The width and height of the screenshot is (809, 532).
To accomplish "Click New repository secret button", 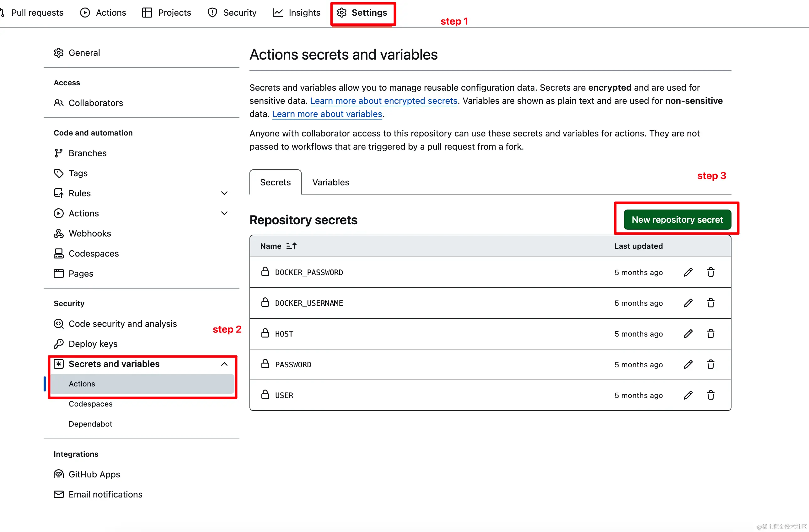I will point(677,220).
